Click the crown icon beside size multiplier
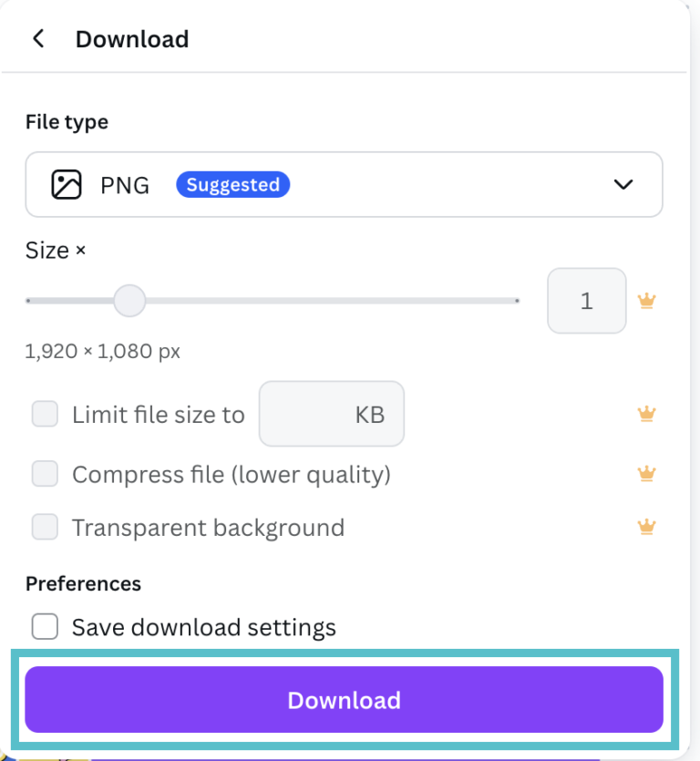 point(647,301)
